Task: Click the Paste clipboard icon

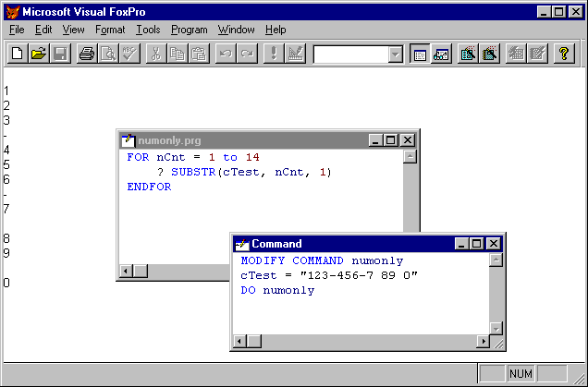Action: tap(199, 54)
